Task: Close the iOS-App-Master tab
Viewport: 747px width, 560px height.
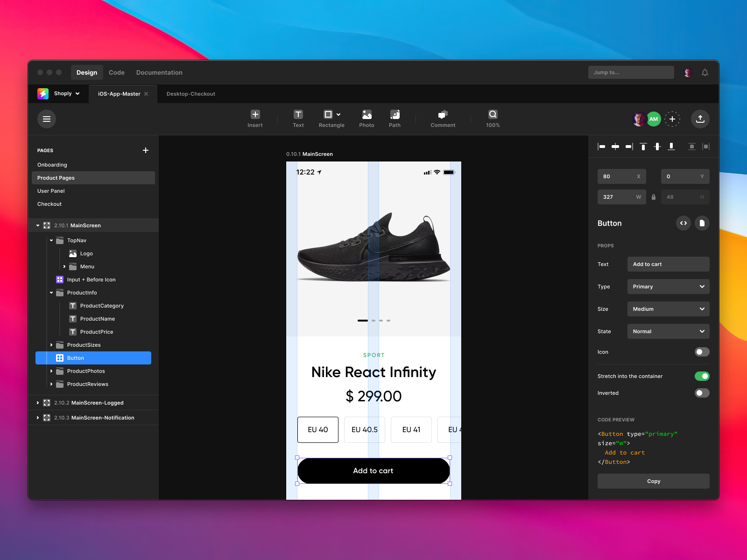Action: (x=146, y=94)
